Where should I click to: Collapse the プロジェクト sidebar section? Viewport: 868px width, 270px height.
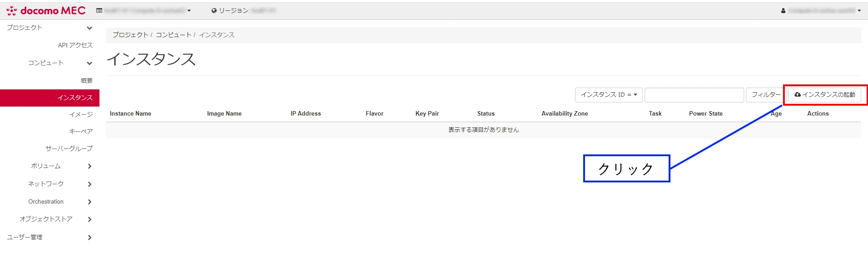[x=89, y=28]
